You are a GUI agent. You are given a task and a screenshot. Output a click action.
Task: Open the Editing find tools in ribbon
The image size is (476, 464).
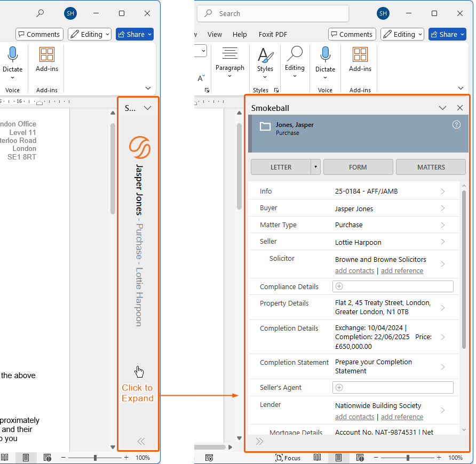coord(295,62)
